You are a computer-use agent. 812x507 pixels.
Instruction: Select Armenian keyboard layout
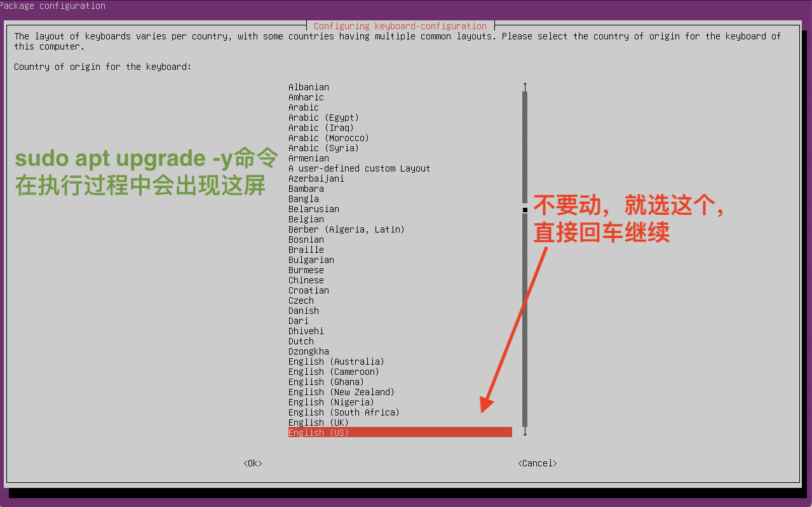point(309,158)
